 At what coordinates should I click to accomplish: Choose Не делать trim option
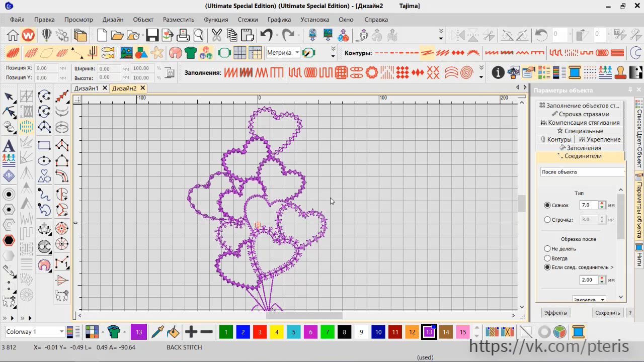(547, 249)
